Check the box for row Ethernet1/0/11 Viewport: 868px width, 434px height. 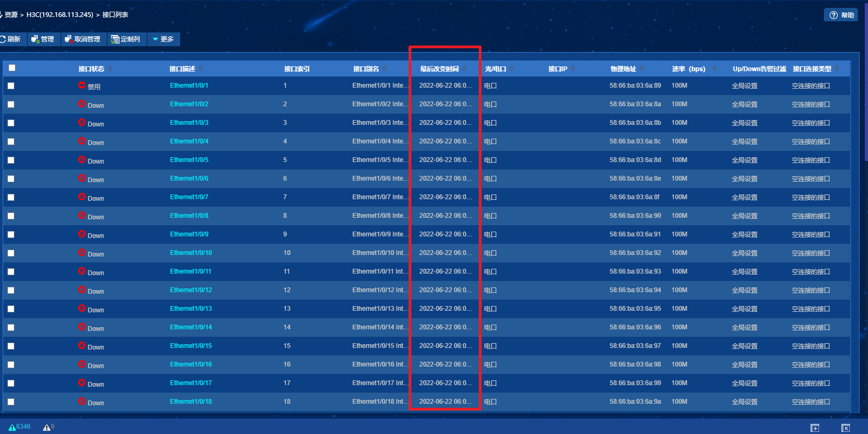click(x=11, y=271)
